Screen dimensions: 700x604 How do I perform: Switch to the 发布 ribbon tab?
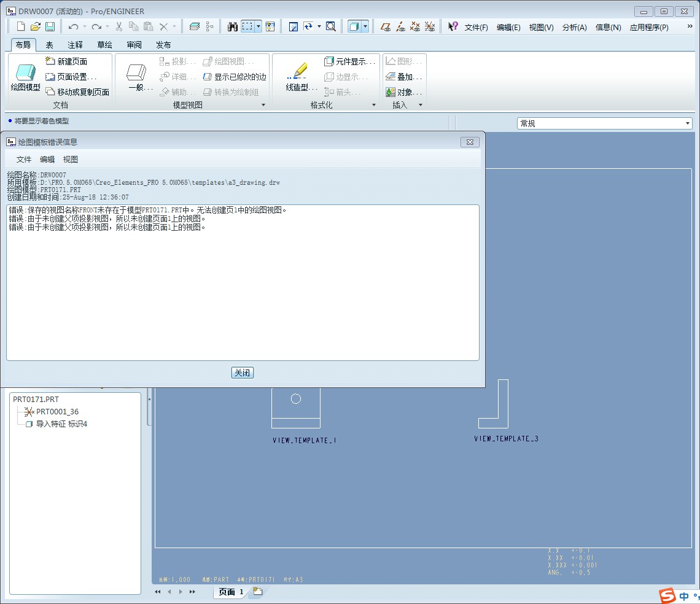[163, 45]
